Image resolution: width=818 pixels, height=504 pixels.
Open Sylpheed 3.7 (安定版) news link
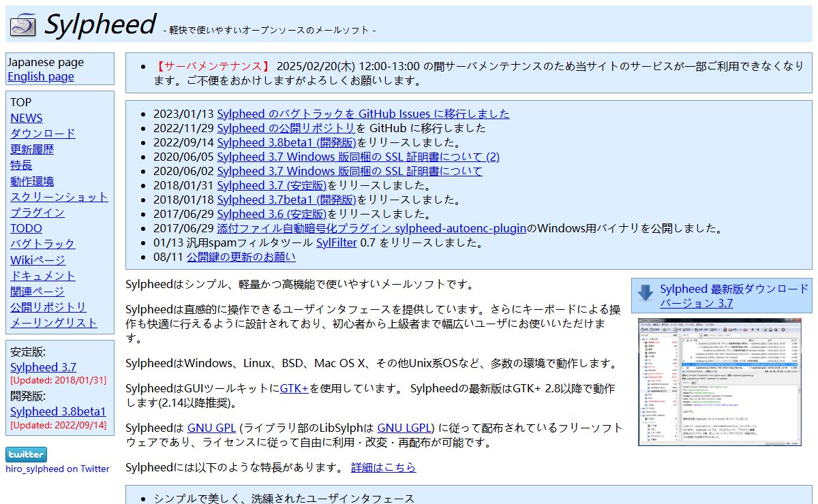pos(272,185)
